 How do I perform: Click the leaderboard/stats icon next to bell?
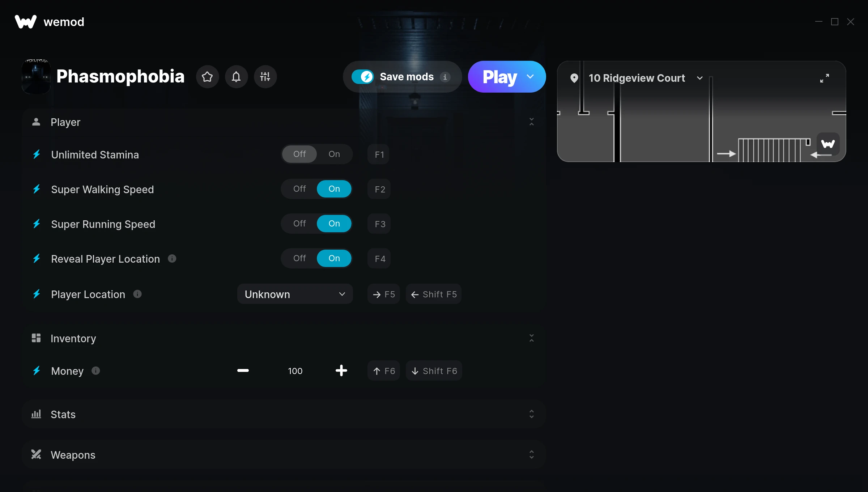pos(265,76)
